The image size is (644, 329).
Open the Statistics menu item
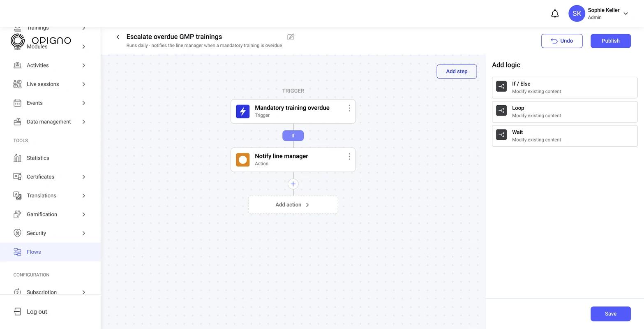(50, 158)
